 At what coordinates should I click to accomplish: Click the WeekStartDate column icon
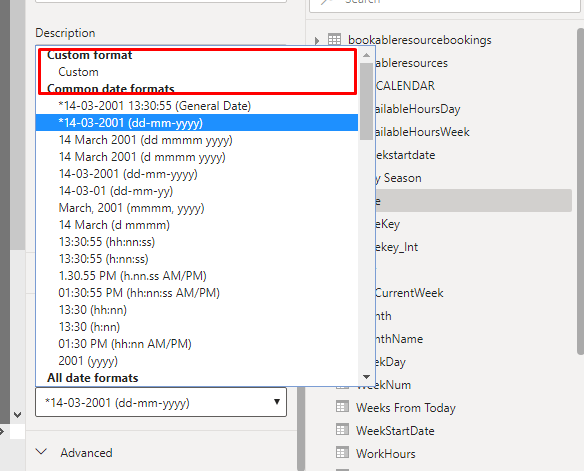click(342, 430)
